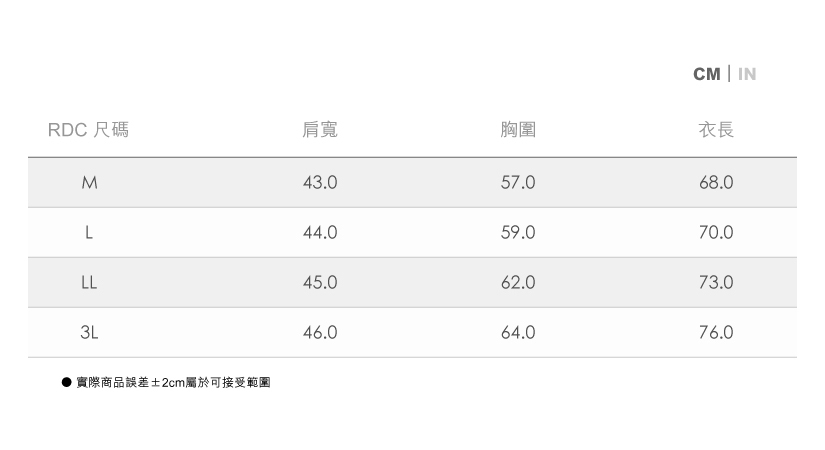Viewport: 825px width, 450px height.
Task: Click chest value 57.0 for M
Action: [x=518, y=183]
